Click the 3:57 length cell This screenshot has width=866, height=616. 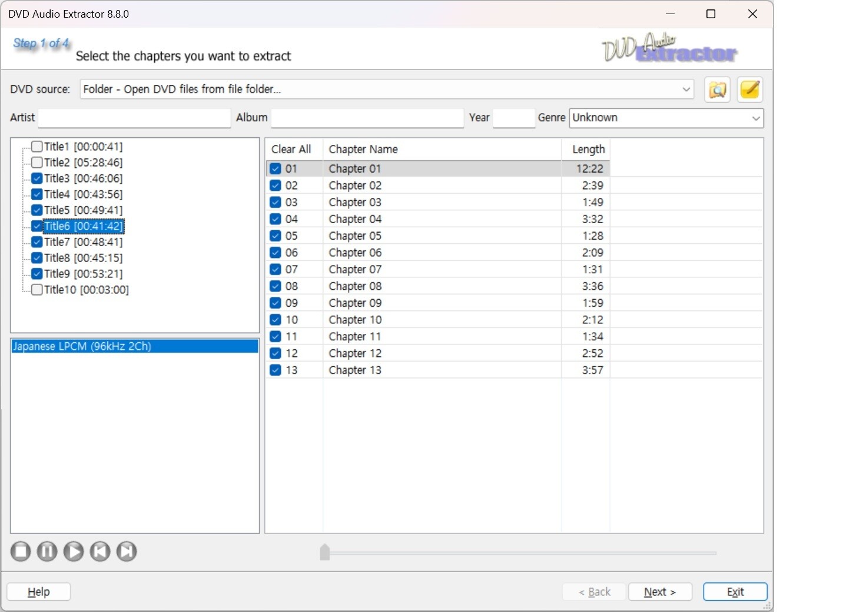tap(586, 370)
